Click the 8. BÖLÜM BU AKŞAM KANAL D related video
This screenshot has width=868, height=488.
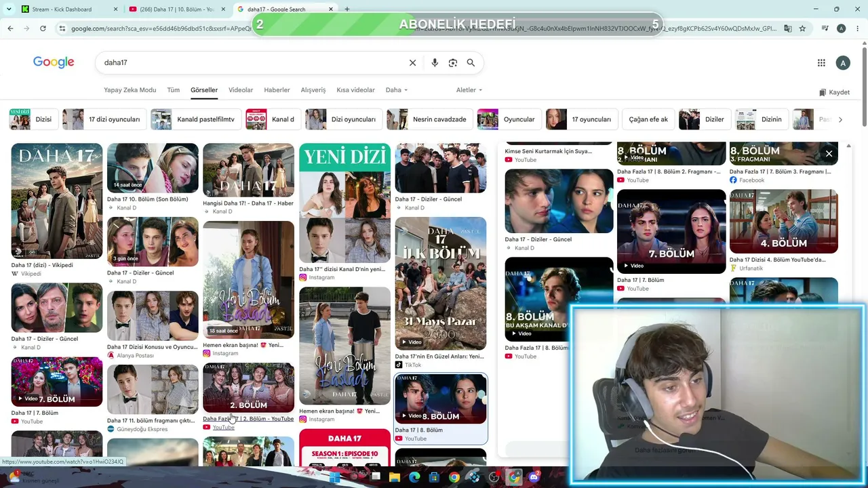click(x=559, y=300)
